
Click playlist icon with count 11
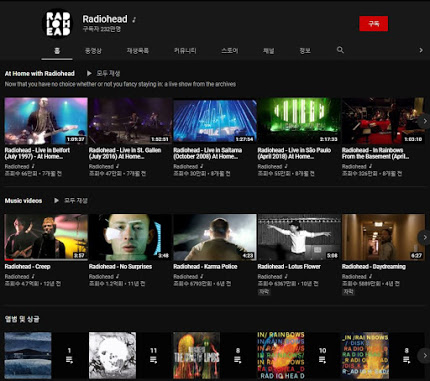[x=153, y=360]
